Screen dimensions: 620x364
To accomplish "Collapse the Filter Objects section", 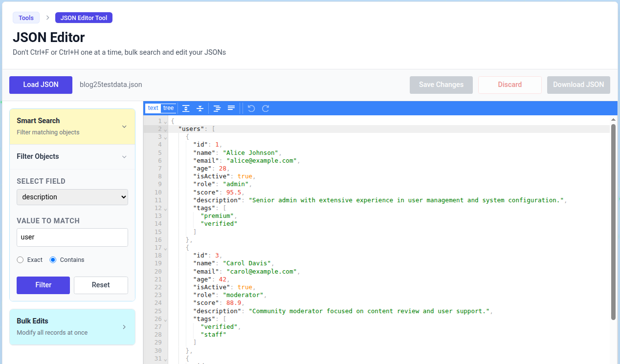I will point(124,157).
